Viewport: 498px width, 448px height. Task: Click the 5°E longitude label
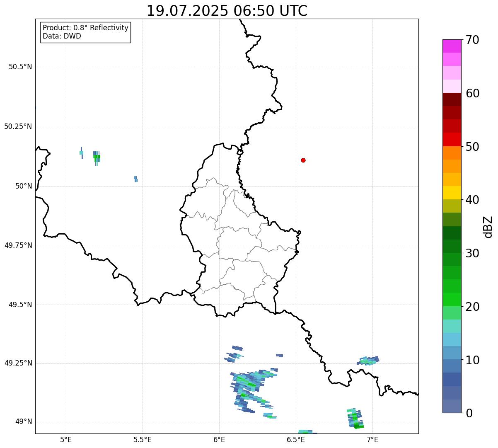tap(66, 439)
